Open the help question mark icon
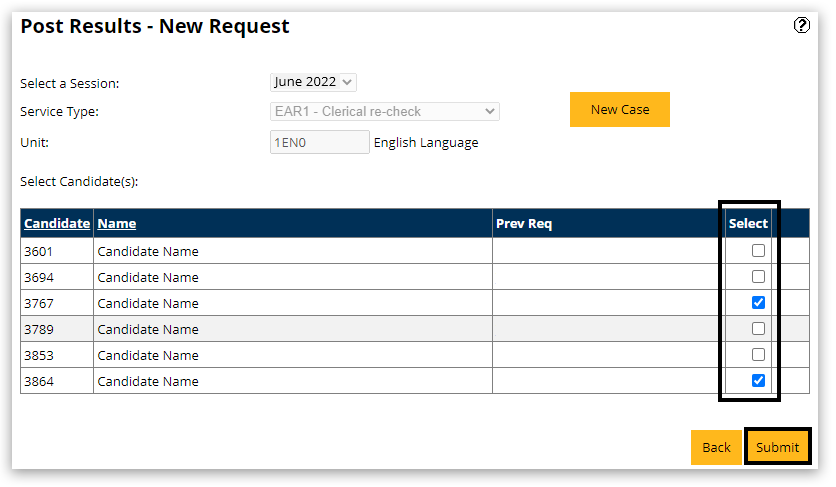 tap(801, 26)
